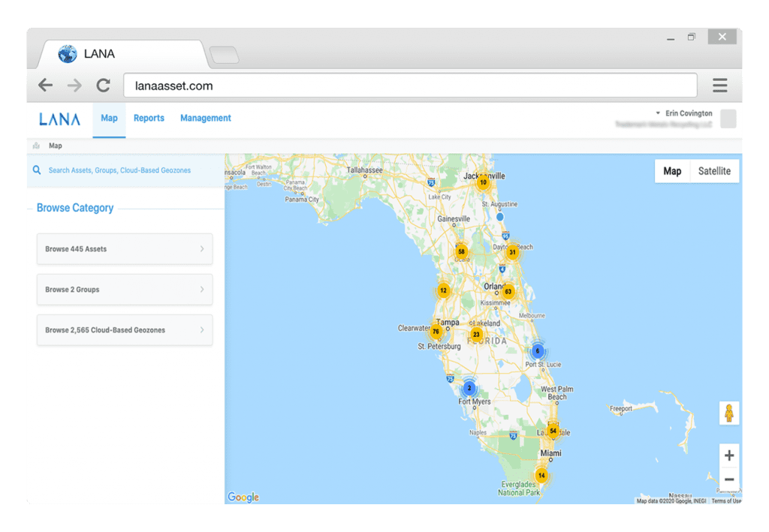Screen dimensions: 769x532
Task: Select the Map view button
Action: click(672, 170)
